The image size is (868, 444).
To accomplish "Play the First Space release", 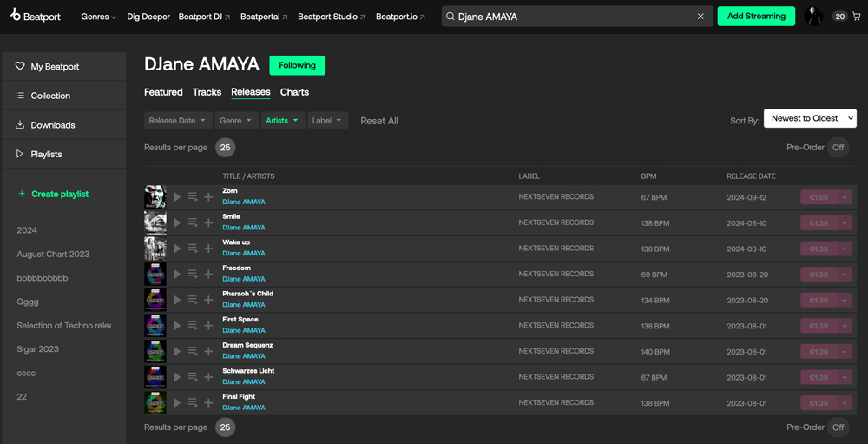I will pyautogui.click(x=177, y=326).
